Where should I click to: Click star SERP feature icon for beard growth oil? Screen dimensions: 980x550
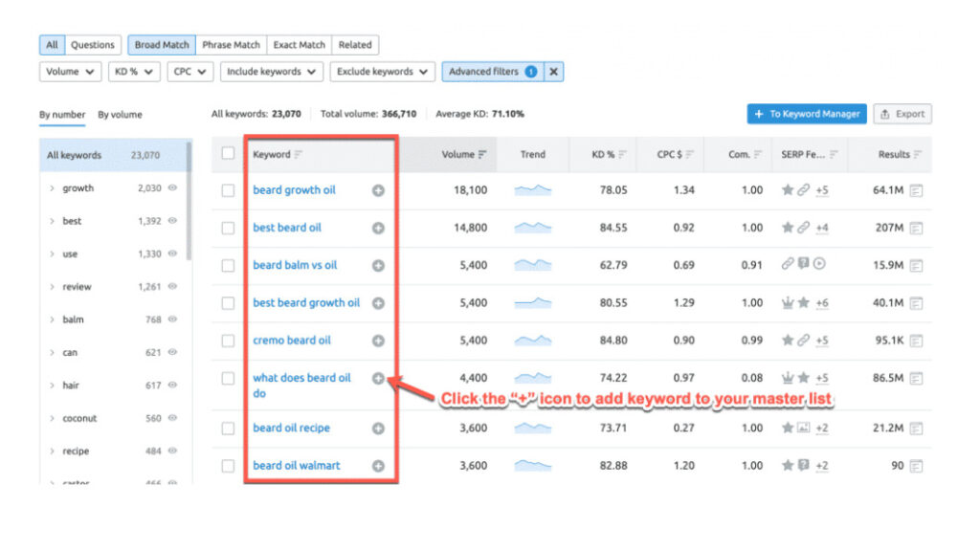pyautogui.click(x=788, y=189)
